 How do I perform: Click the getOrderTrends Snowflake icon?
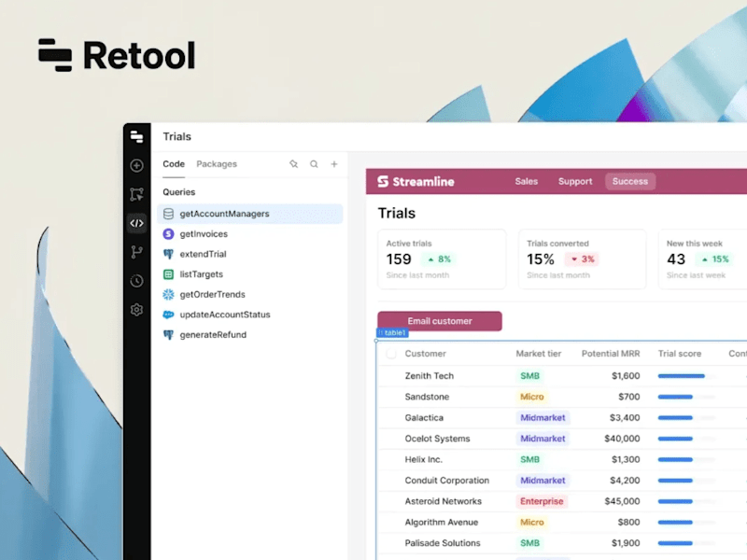click(168, 294)
